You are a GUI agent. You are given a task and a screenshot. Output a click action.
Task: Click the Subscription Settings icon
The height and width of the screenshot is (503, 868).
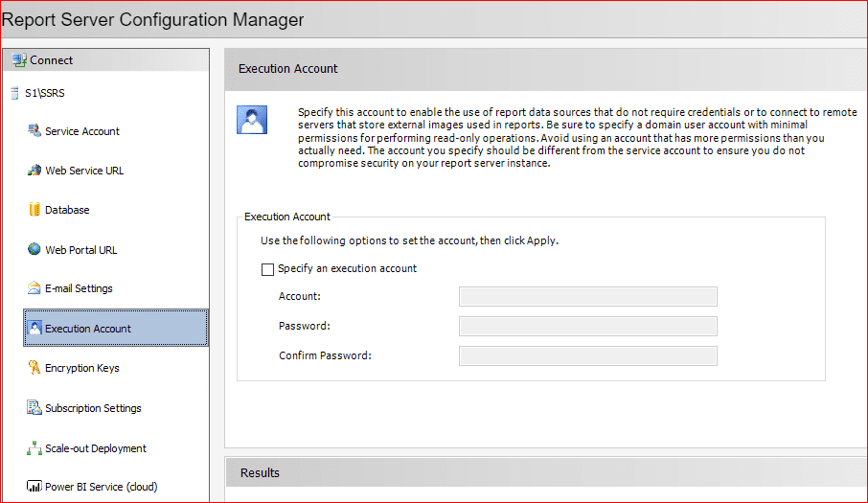pos(34,408)
